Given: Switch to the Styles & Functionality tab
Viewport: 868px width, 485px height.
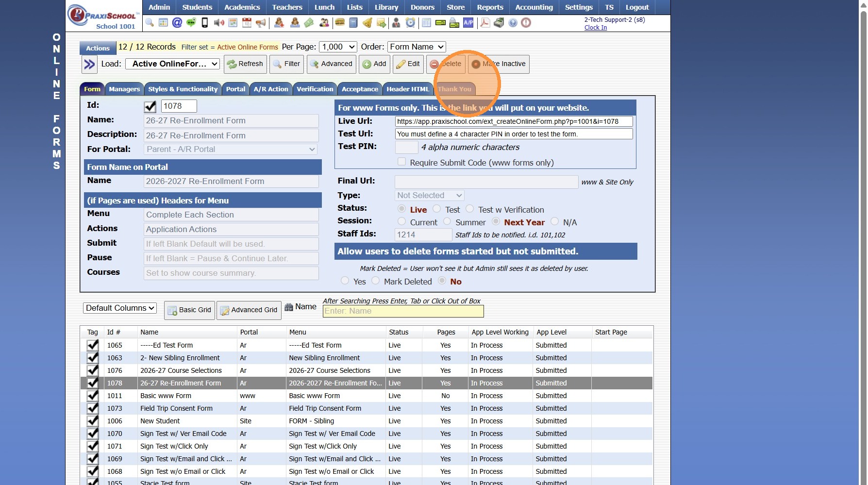Looking at the screenshot, I should click(183, 89).
